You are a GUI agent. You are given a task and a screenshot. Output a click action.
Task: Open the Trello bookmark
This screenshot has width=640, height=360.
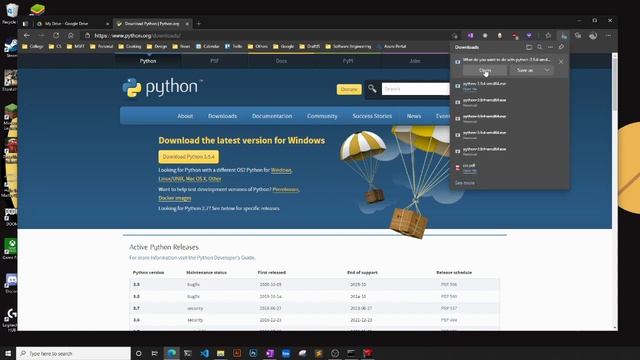point(234,47)
